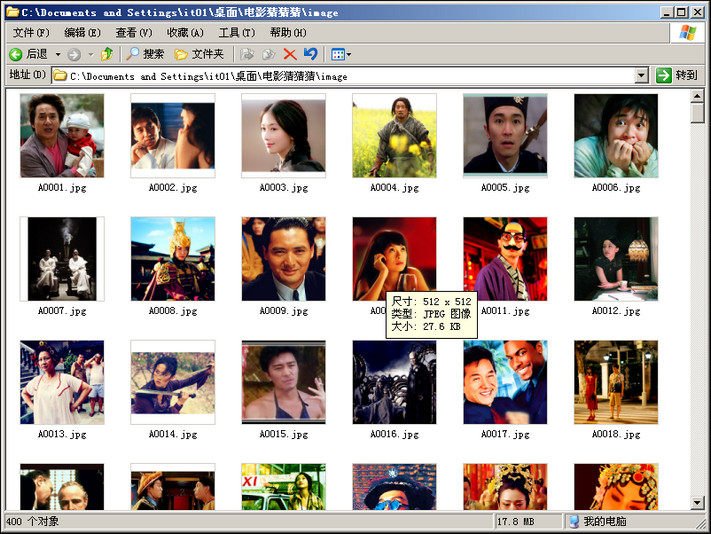Select thumbnail A0002.jpg
The image size is (711, 534).
[x=173, y=136]
